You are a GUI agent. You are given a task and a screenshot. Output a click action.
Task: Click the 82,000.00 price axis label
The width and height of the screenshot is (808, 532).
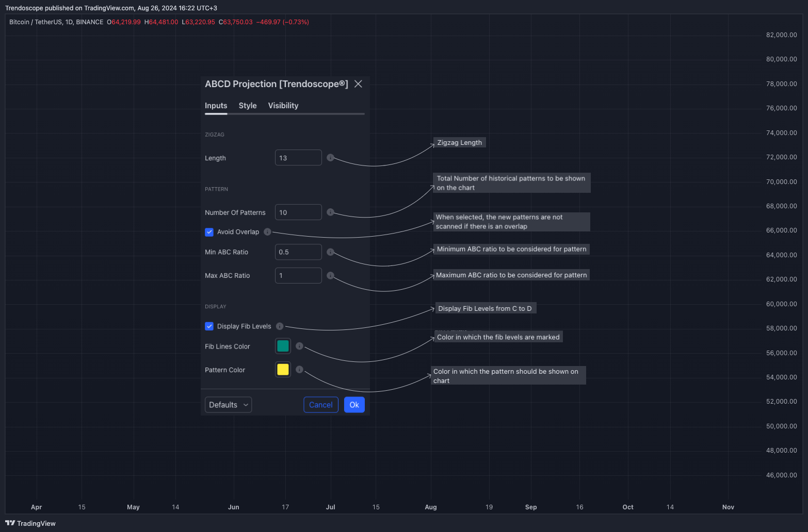point(782,35)
